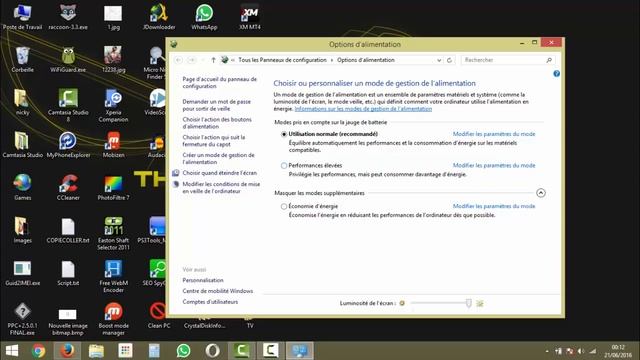The width and height of the screenshot is (640, 360).
Task: Click Tous les Panneaux de configuration breadcrumb
Action: point(282,60)
